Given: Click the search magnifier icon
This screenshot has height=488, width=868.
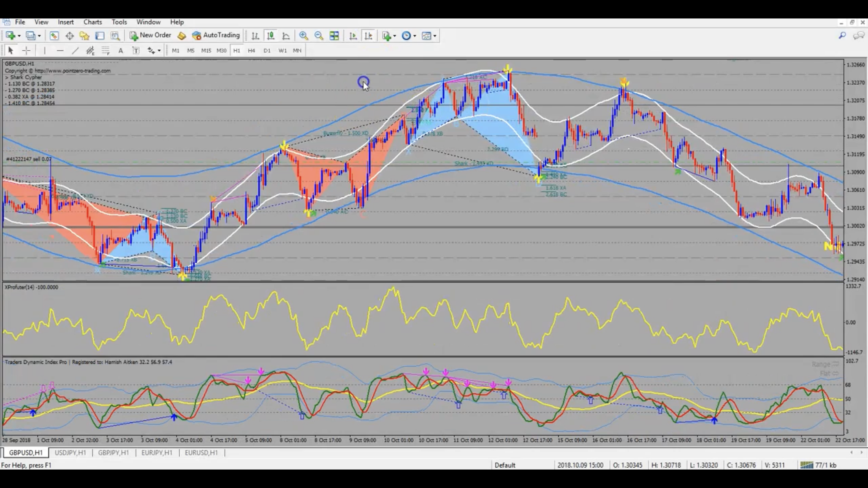Looking at the screenshot, I should click(x=842, y=36).
